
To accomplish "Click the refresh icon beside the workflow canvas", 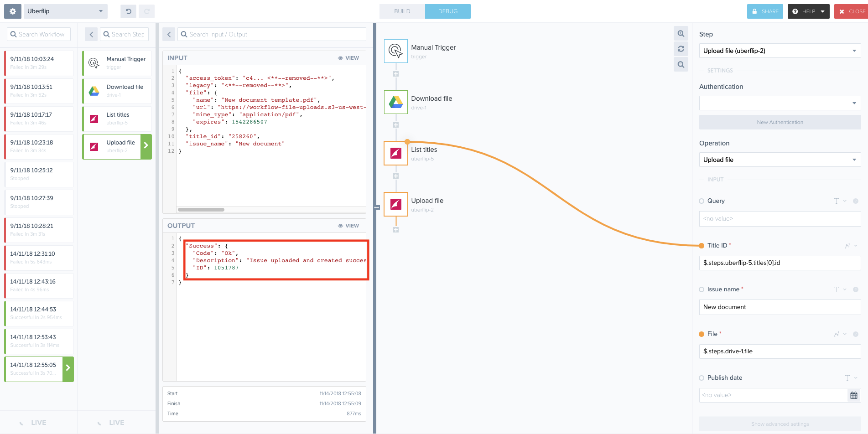I will (681, 49).
